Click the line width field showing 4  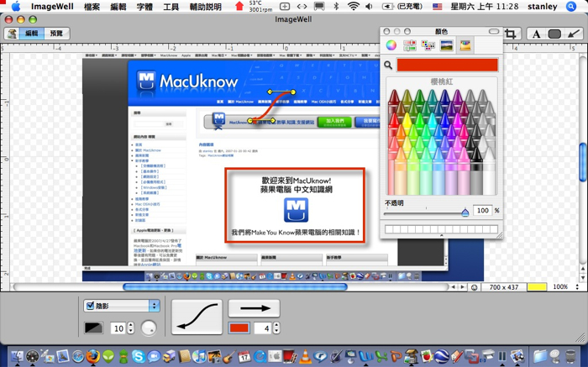[263, 328]
